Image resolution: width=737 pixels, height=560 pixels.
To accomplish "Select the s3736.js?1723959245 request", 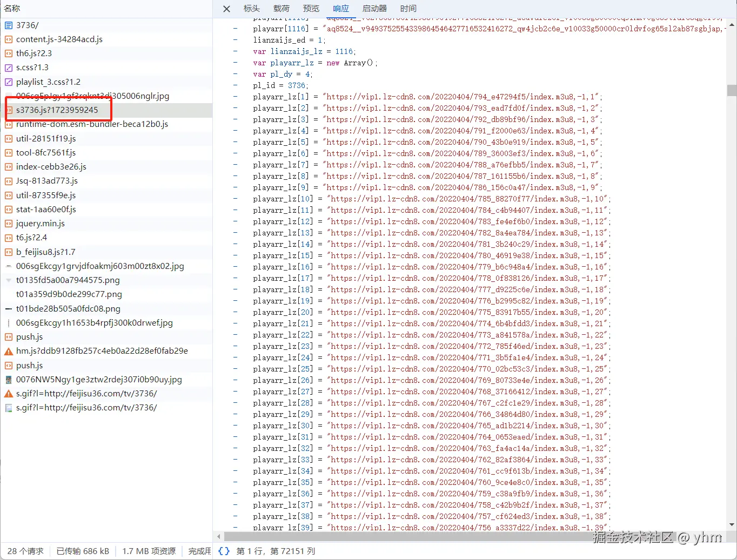I will (x=106, y=110).
